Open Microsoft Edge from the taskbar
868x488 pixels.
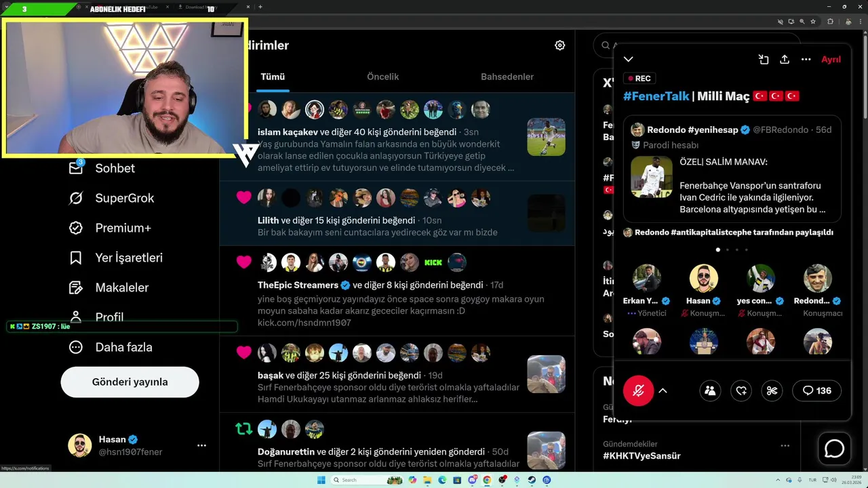click(442, 480)
